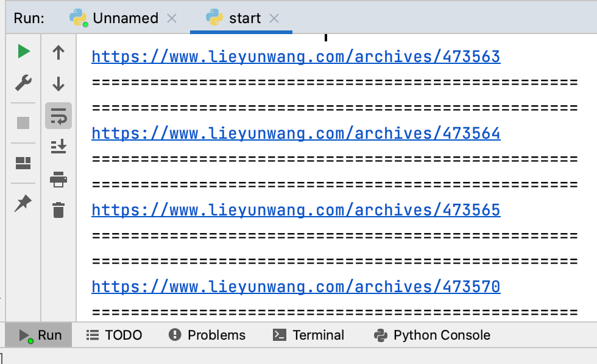This screenshot has width=597, height=364.
Task: Close the Unnamed run tab
Action: (172, 18)
